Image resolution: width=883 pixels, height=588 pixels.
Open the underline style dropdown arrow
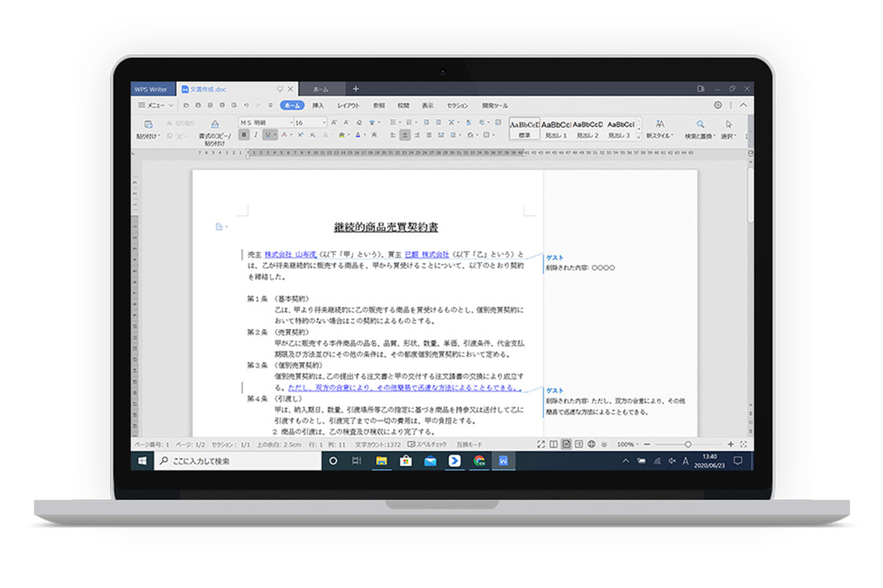point(275,135)
